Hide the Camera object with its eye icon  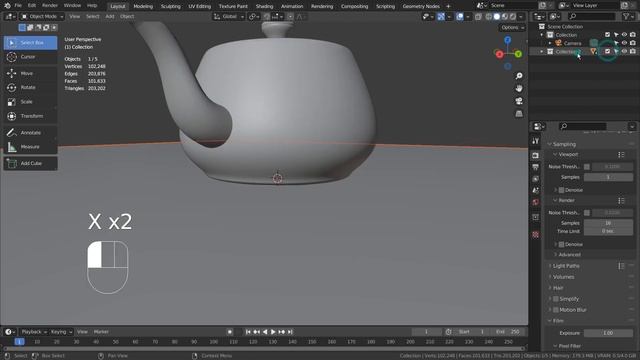(624, 43)
